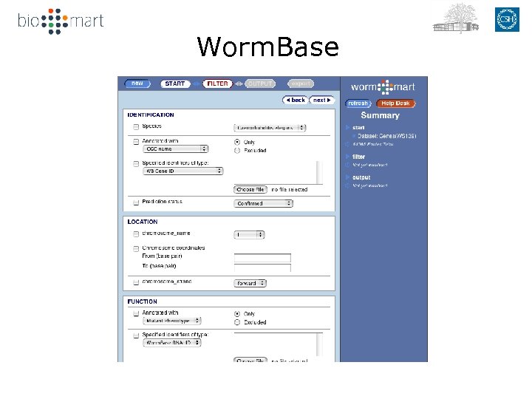
Task: Select Excluded radio in Identification section
Action: 237,150
